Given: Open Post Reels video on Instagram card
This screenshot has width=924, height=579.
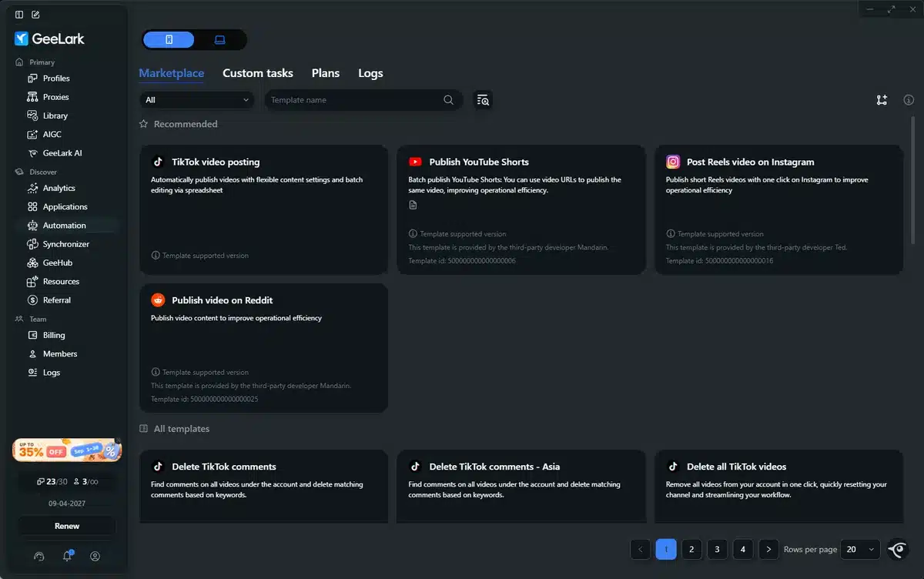Looking at the screenshot, I should click(x=778, y=209).
